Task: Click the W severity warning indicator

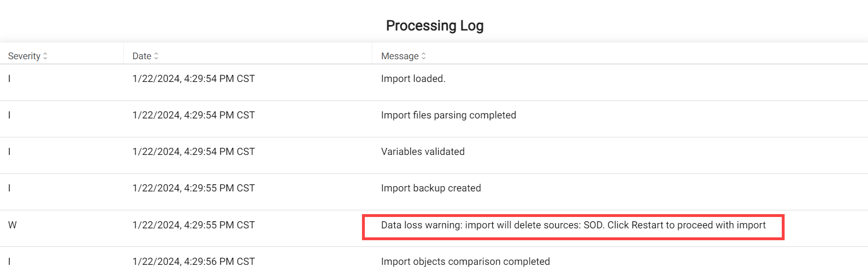Action: pos(12,225)
